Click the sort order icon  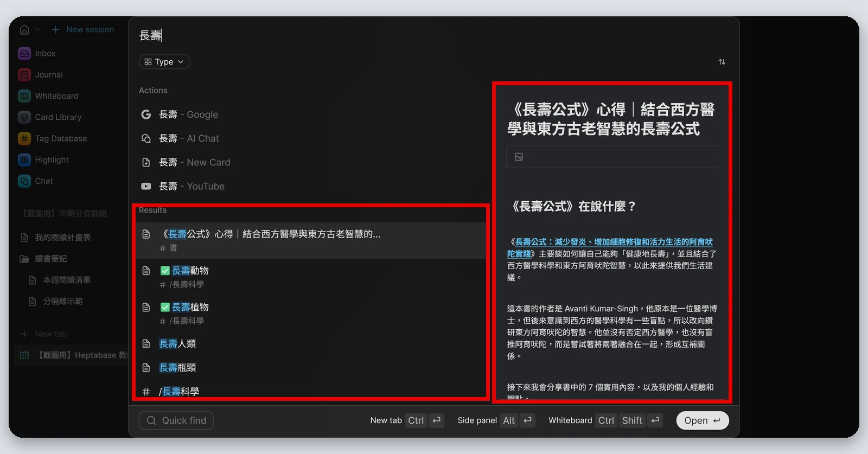[x=722, y=62]
